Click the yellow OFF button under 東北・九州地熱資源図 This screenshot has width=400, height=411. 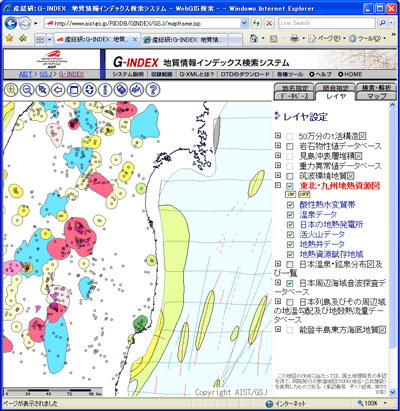click(x=304, y=194)
